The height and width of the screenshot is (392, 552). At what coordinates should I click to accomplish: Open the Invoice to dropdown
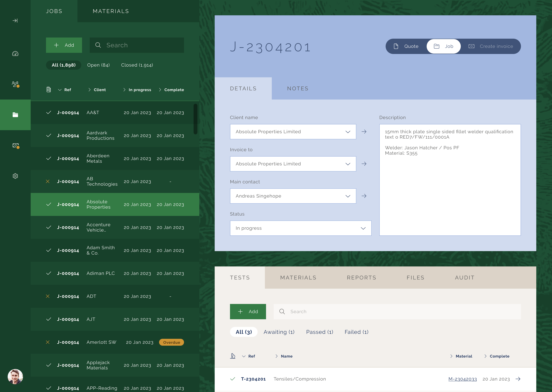(293, 164)
